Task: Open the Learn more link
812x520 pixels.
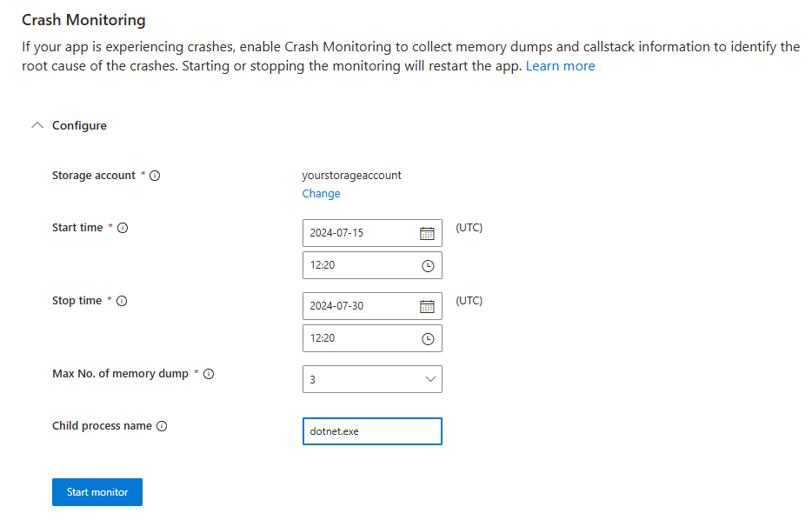Action: pos(560,65)
